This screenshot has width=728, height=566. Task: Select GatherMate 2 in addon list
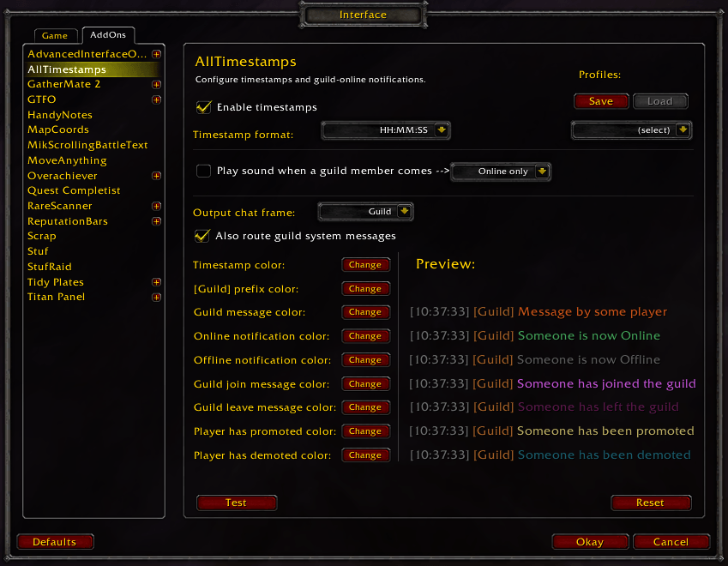coord(64,84)
